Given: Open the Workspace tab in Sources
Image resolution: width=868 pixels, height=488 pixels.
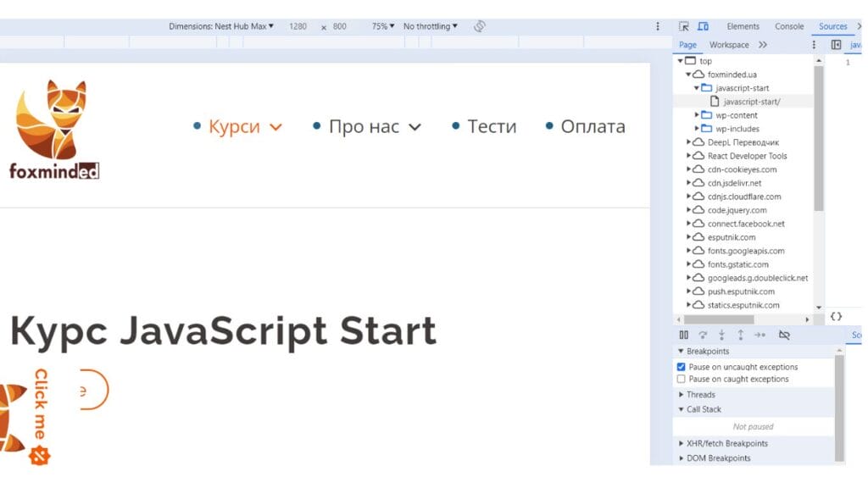Looking at the screenshot, I should [x=729, y=45].
